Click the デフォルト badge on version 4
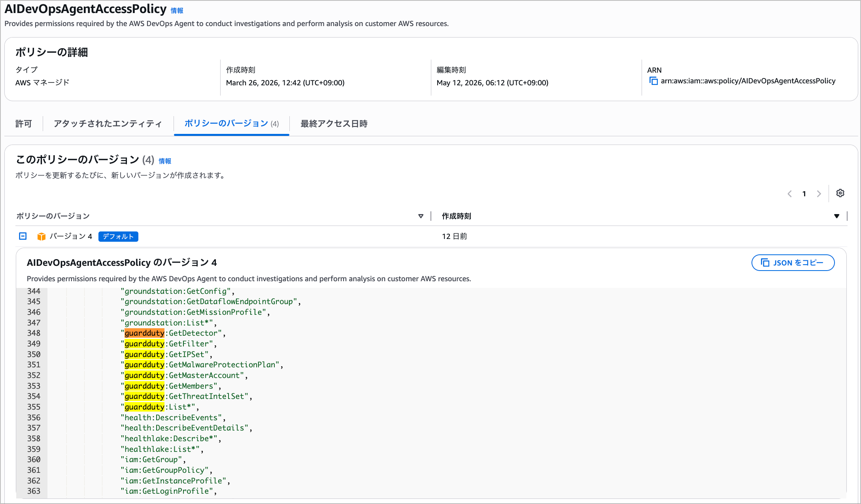861x504 pixels. pos(118,236)
